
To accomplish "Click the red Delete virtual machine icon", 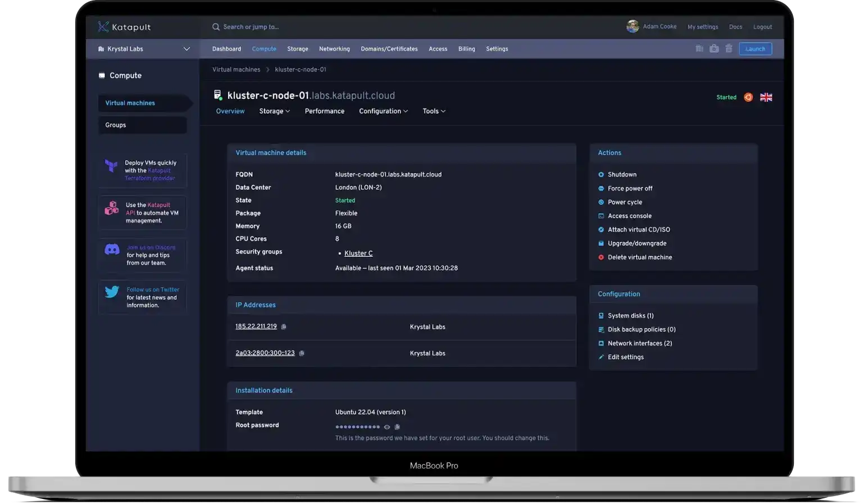I will 601,257.
